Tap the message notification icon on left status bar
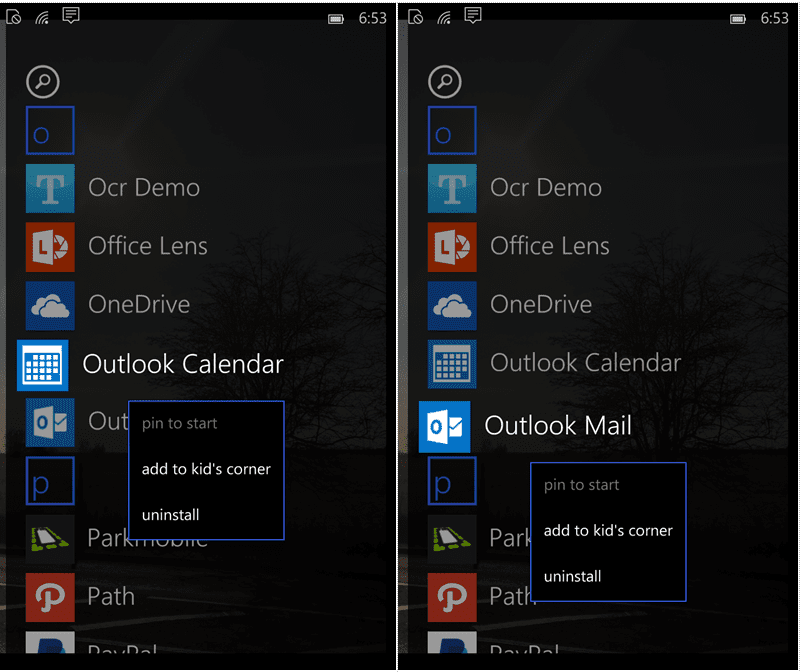This screenshot has height=672, width=803. coord(71,16)
